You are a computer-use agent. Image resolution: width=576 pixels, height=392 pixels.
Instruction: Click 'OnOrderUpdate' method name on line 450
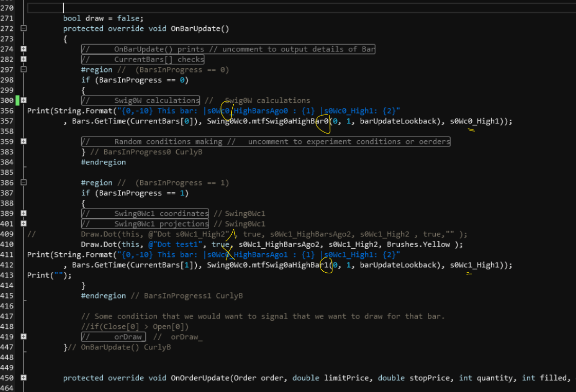pyautogui.click(x=200, y=378)
